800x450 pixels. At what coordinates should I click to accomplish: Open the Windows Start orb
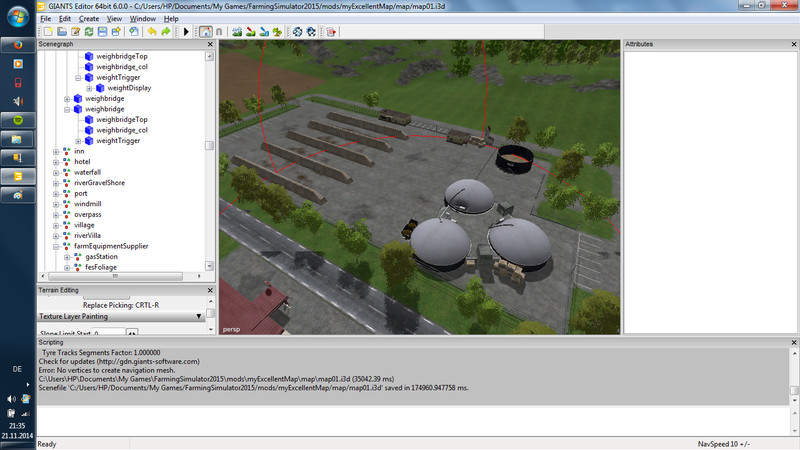[18, 17]
